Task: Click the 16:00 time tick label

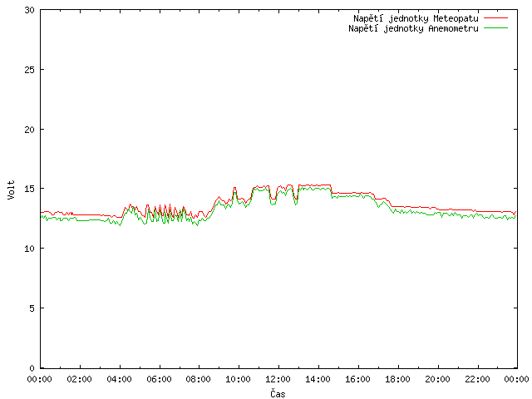Action: click(x=357, y=379)
